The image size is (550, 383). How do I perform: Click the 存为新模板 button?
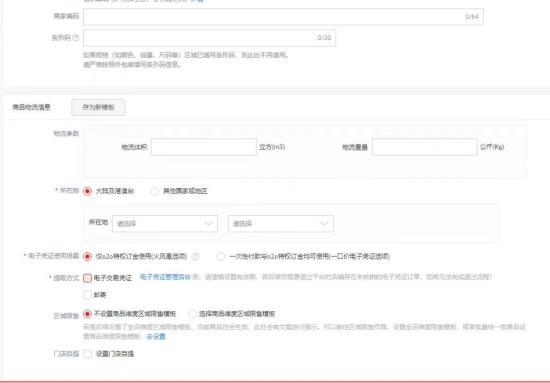click(99, 107)
